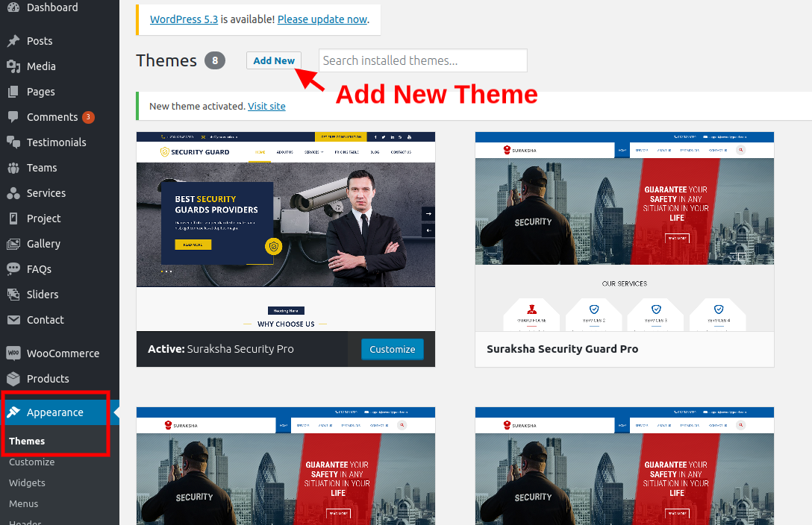Open Products in the sidebar
The height and width of the screenshot is (525, 812).
coord(49,379)
